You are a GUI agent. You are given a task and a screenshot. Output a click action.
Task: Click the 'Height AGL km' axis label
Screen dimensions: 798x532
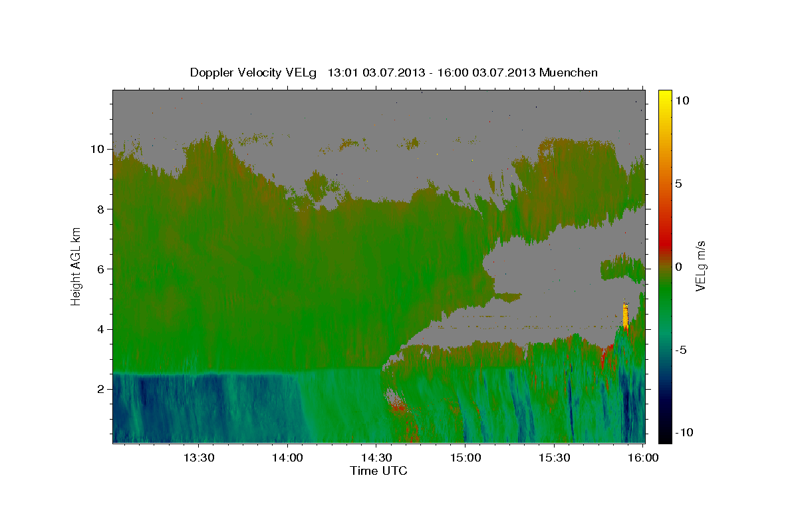tap(76, 266)
